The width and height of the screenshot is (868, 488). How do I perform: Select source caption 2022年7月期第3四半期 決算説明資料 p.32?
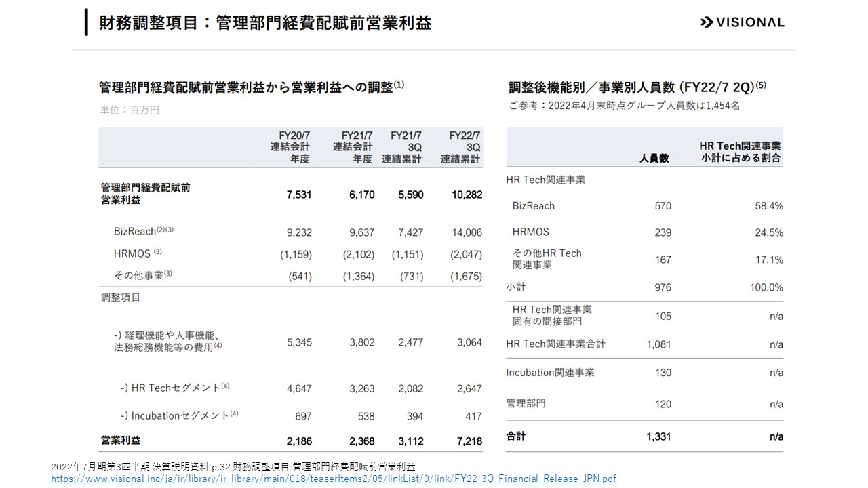point(233,467)
